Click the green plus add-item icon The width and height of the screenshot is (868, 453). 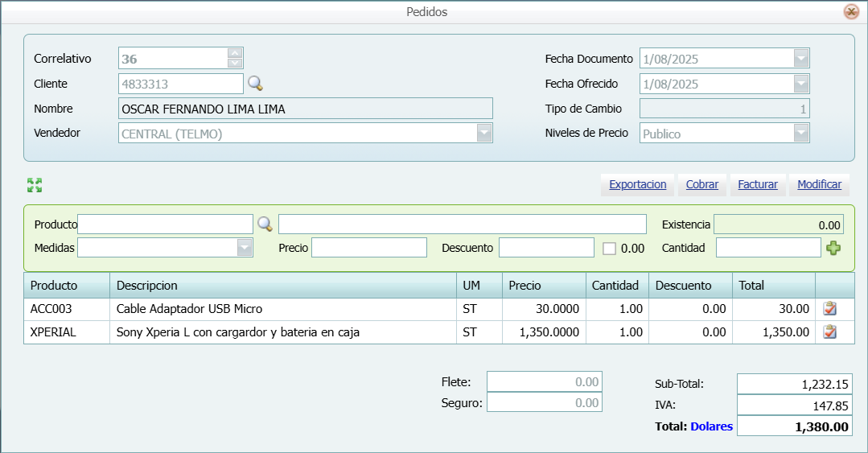833,249
